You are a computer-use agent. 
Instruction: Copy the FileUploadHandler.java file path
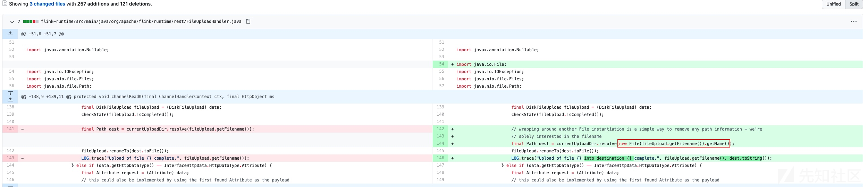[x=248, y=21]
